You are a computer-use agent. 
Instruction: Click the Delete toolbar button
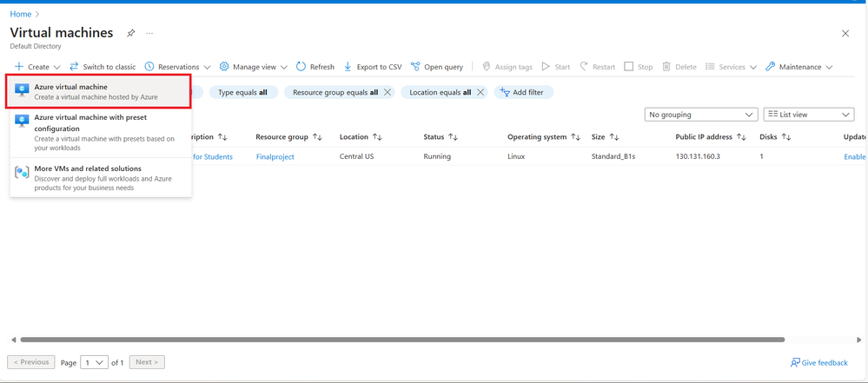(x=679, y=67)
